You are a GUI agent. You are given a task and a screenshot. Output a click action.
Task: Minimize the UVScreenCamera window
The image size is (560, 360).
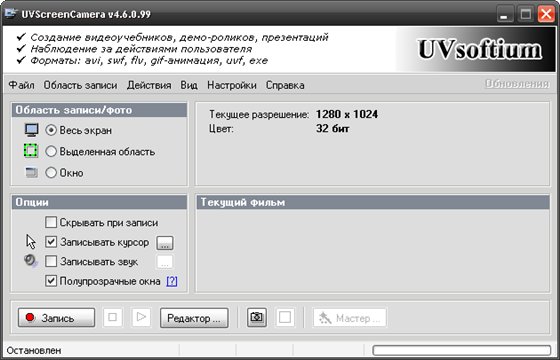click(x=505, y=15)
